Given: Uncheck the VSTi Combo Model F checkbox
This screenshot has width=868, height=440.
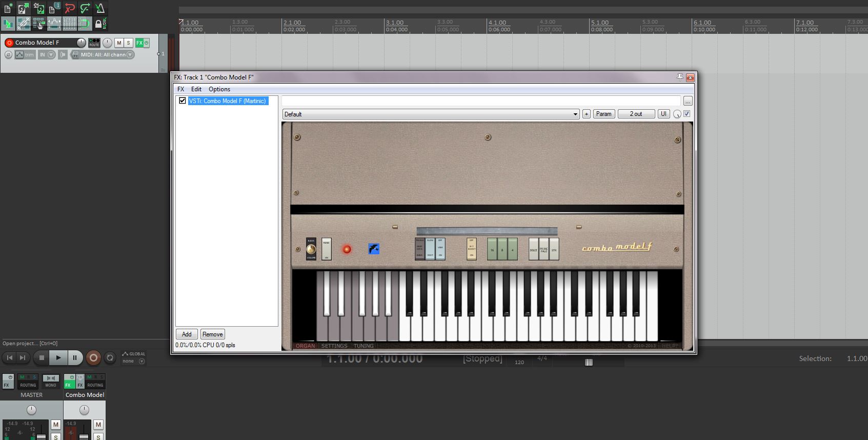Looking at the screenshot, I should click(183, 101).
